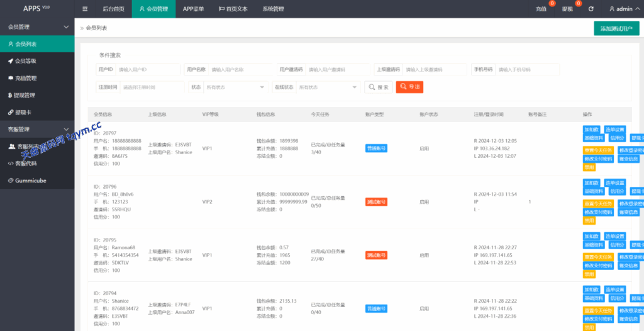Viewport: 644px width, 331px height.
Task: Click the 用户ID input field
Action: pyautogui.click(x=148, y=69)
